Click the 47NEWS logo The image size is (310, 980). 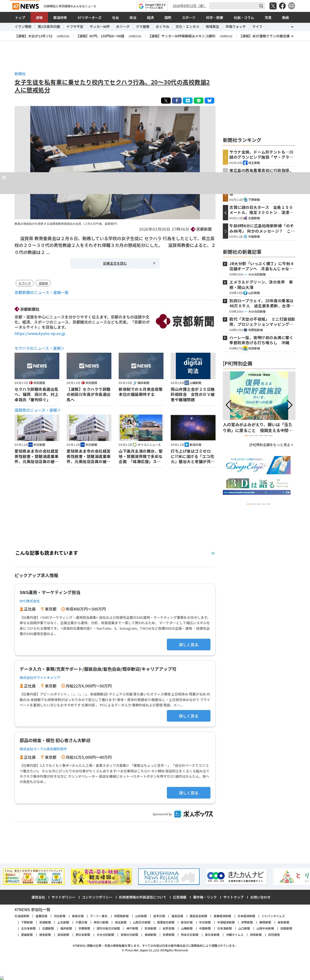[25, 6]
